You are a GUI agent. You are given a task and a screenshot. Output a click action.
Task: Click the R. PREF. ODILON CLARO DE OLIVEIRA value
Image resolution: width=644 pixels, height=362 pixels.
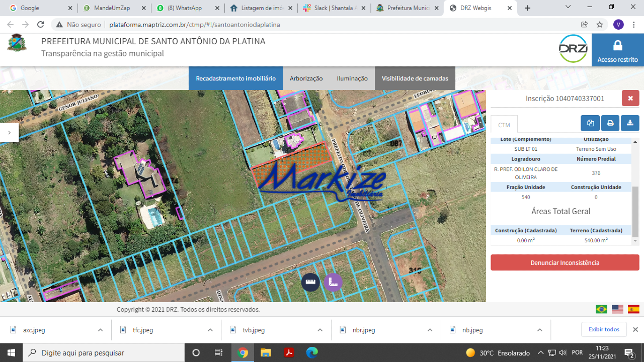[526, 173]
